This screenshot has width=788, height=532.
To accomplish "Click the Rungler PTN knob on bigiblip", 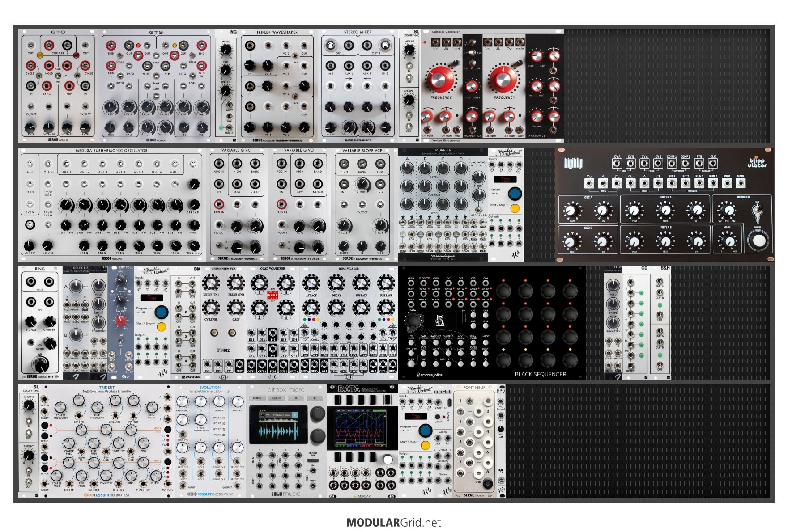I will [728, 210].
